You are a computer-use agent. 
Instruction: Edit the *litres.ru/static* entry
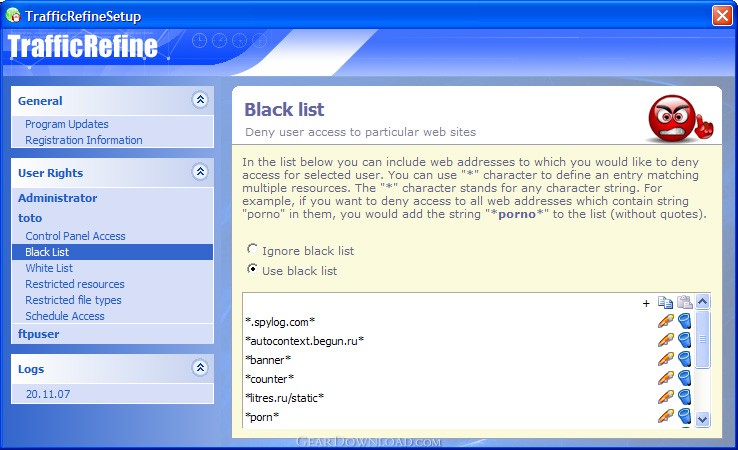click(x=666, y=397)
